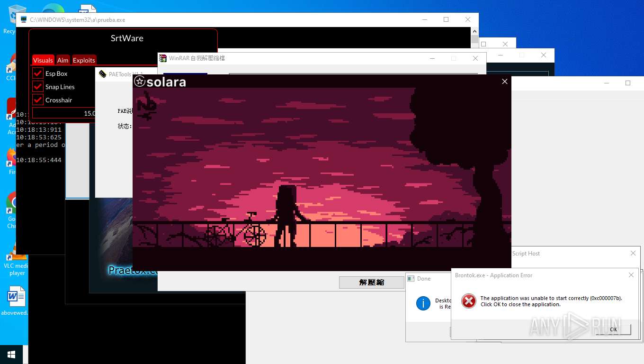This screenshot has height=364, width=644.
Task: Click the blue information icon in Done dialog
Action: coord(423,303)
